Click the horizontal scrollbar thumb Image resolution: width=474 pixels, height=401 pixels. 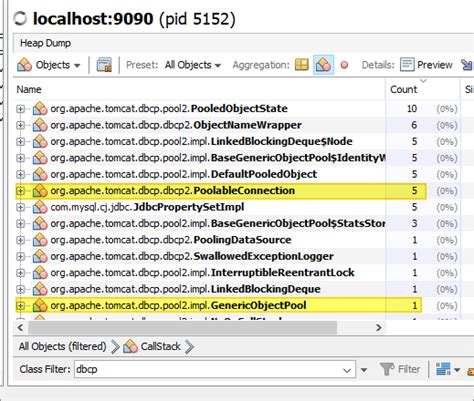[182, 327]
